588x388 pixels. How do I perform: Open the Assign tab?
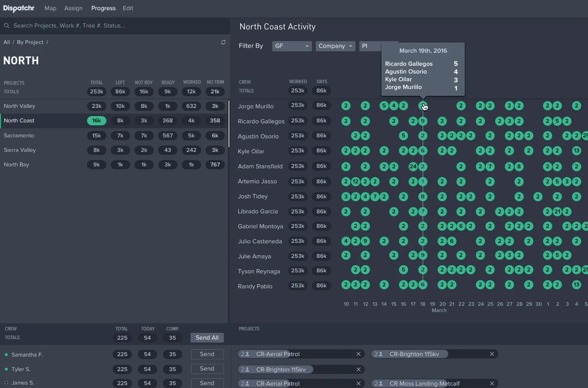pyautogui.click(x=73, y=8)
